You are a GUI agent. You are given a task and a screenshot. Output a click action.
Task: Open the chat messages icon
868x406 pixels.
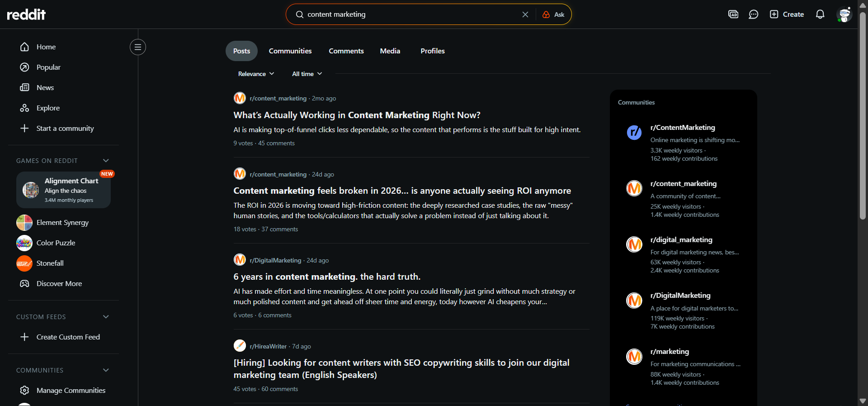753,14
